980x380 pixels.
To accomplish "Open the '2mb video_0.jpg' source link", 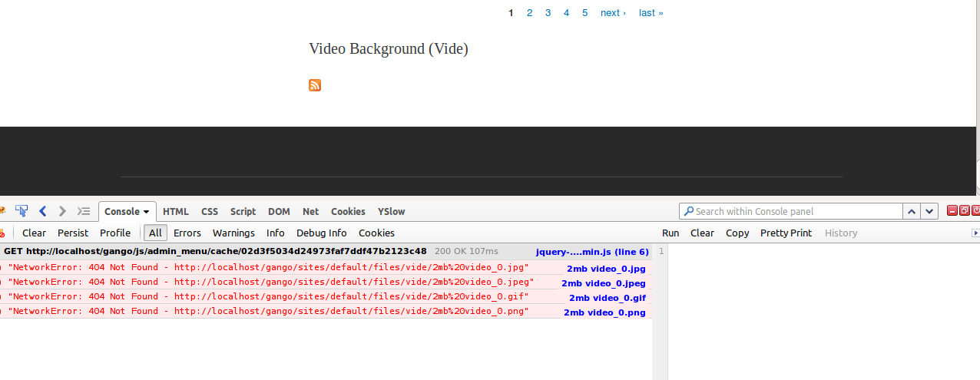I will click(x=607, y=269).
